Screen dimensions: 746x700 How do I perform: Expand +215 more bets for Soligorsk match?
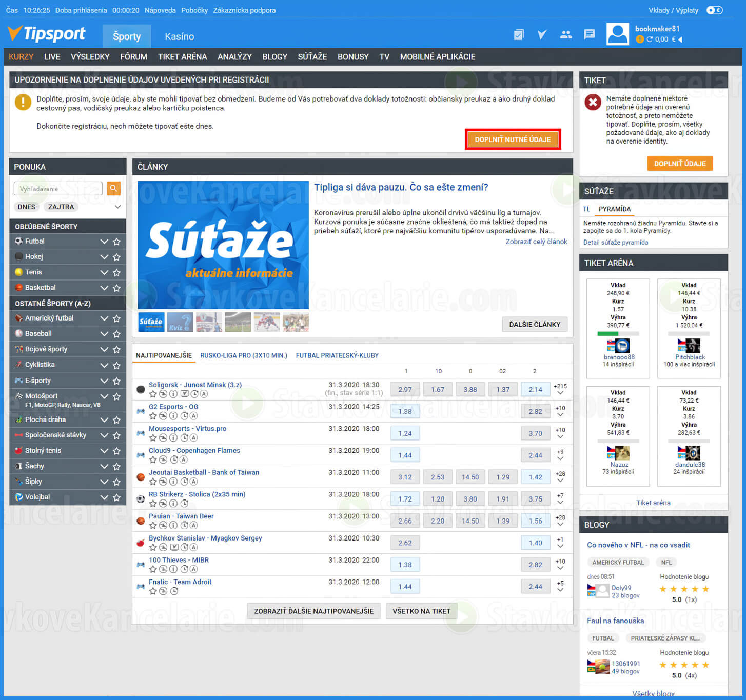coord(560,389)
